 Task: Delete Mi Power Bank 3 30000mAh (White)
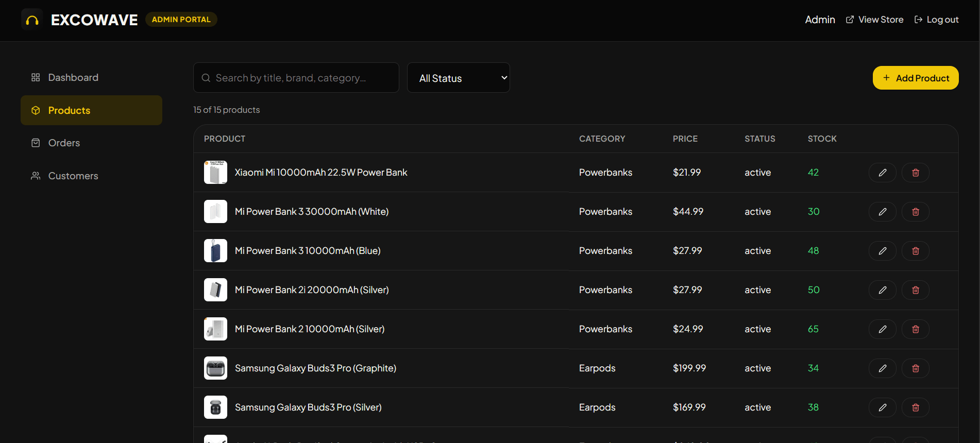pos(915,212)
